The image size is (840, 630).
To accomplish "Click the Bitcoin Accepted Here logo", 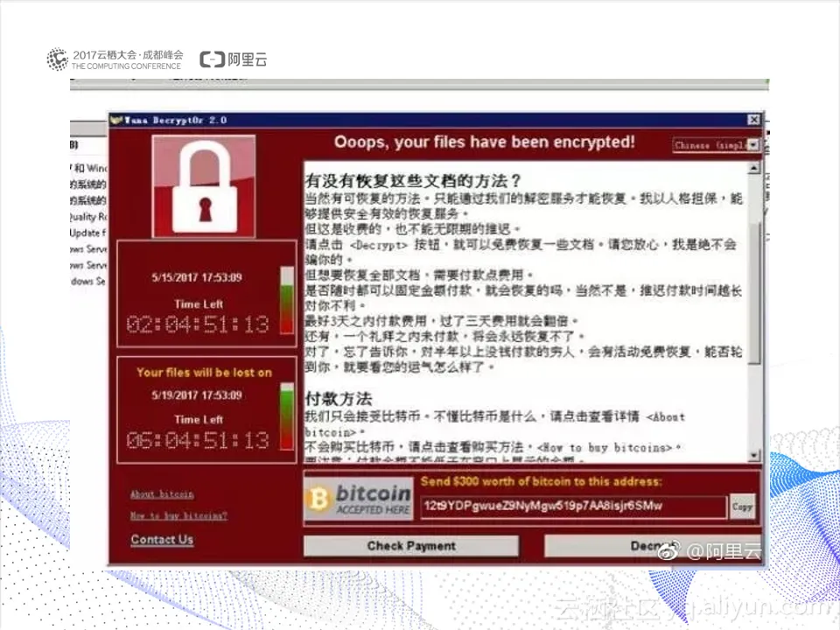I will 359,500.
